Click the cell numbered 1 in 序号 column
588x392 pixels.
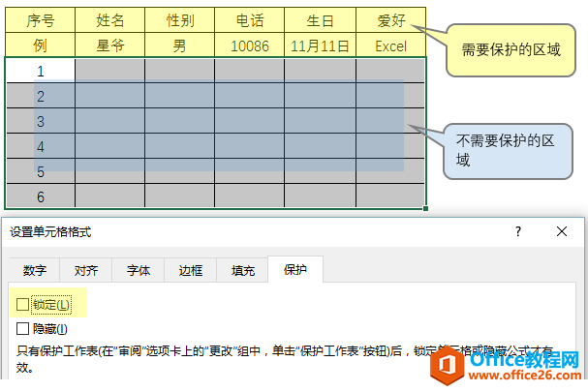tap(40, 71)
